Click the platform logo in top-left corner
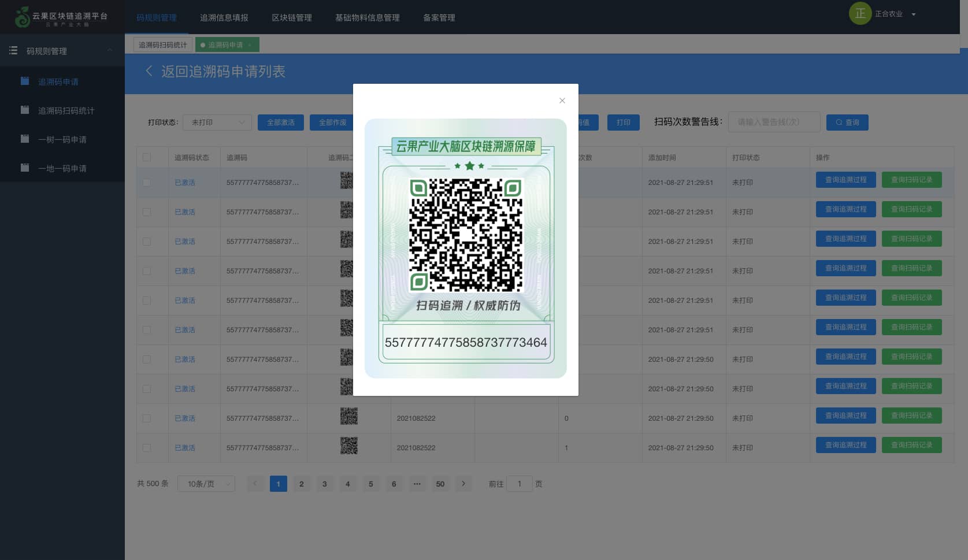This screenshot has width=968, height=560. tap(61, 17)
